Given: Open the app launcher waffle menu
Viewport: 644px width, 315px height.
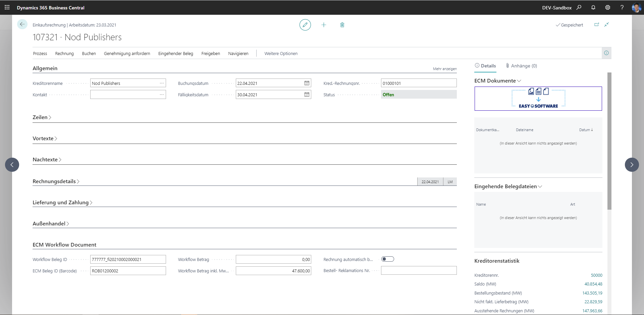Looking at the screenshot, I should (x=7, y=7).
